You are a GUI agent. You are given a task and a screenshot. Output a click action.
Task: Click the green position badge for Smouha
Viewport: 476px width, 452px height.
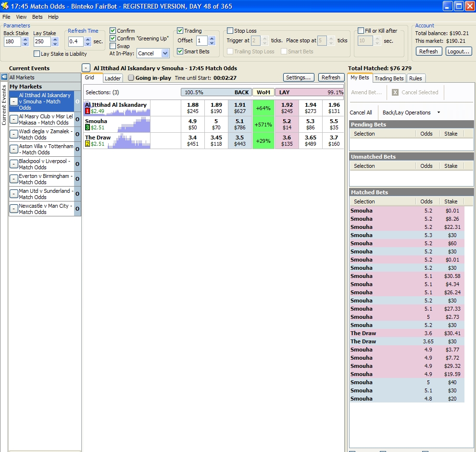[x=88, y=127]
